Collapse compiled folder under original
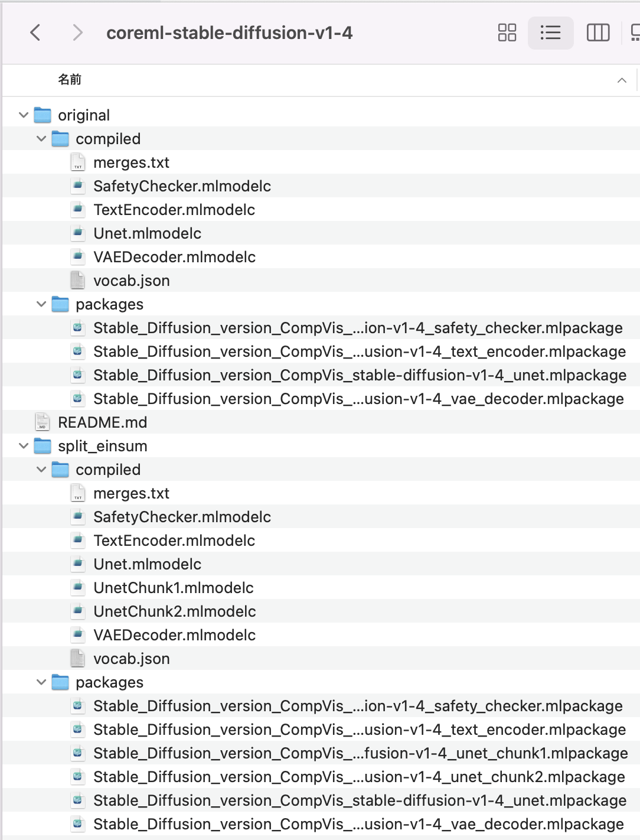 [41, 139]
